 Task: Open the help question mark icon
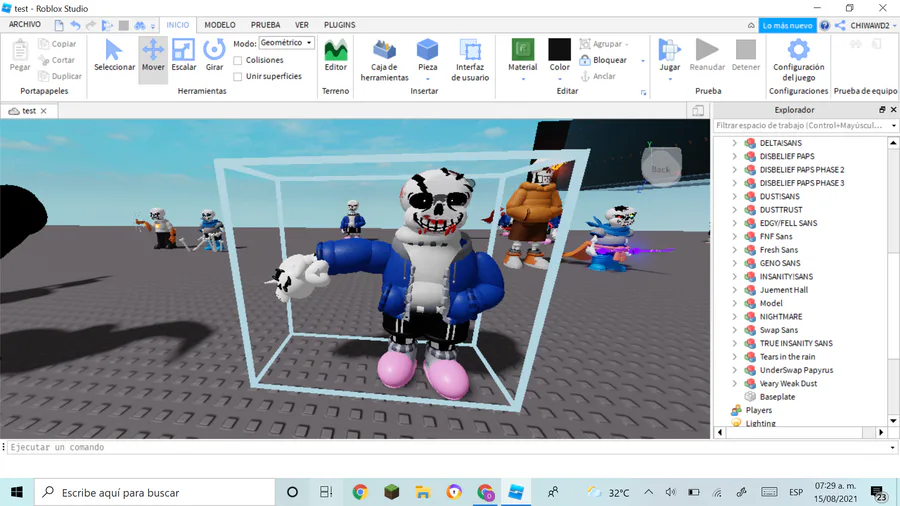pyautogui.click(x=825, y=25)
